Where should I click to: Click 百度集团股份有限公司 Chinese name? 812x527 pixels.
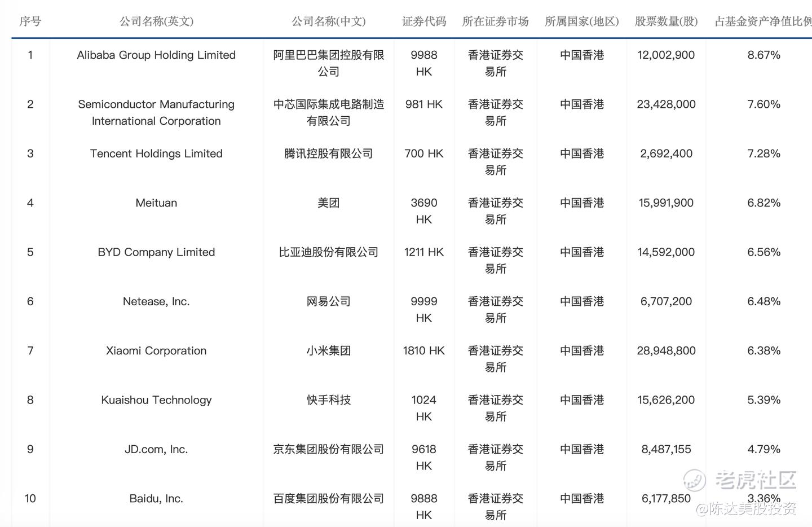329,498
